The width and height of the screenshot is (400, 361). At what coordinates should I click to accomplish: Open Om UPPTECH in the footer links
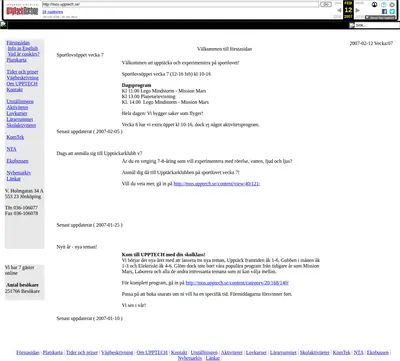[x=152, y=352]
